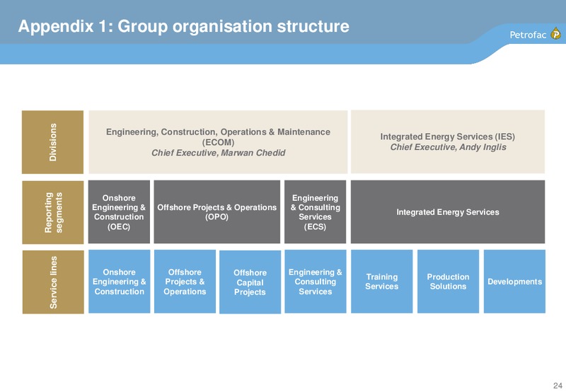
Task: Select the slide title 'Appendix 1: Group organisation structure'
Action: pos(184,26)
